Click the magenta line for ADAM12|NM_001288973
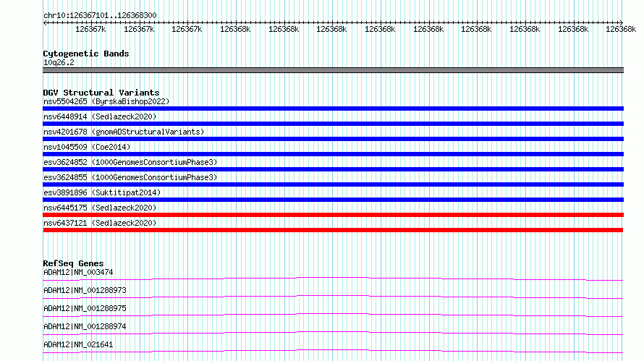The height and width of the screenshot is (361, 644). point(333,297)
